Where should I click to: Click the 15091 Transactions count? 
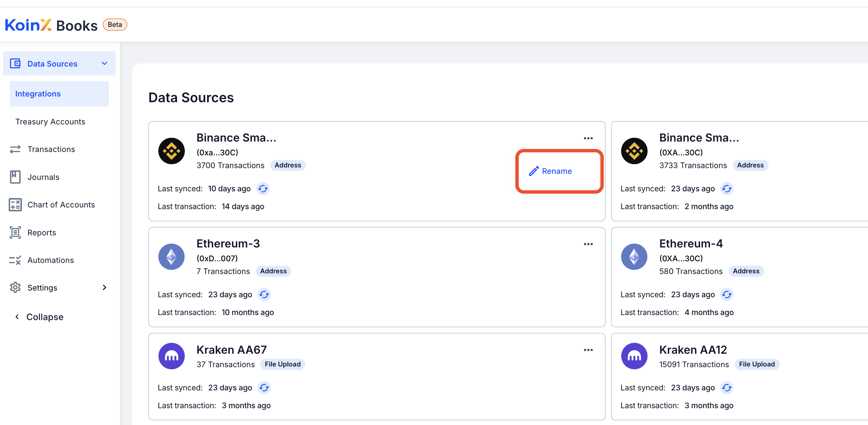pos(694,364)
